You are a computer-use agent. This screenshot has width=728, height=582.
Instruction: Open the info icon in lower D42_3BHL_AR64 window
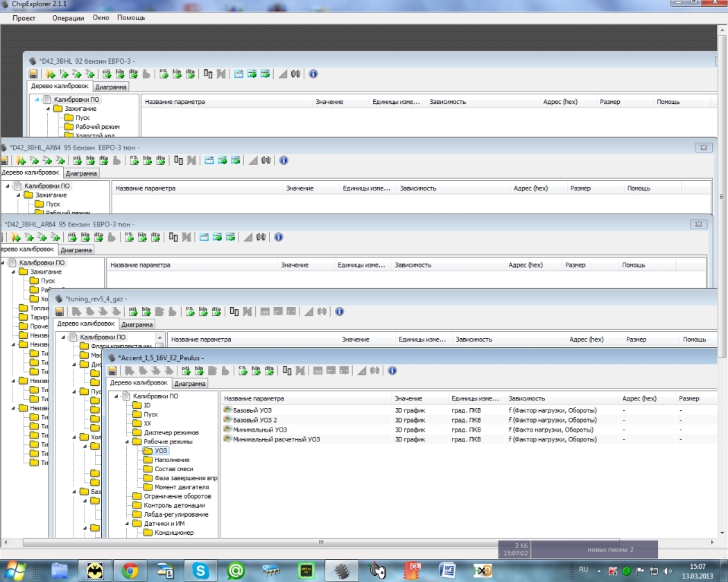click(x=279, y=237)
